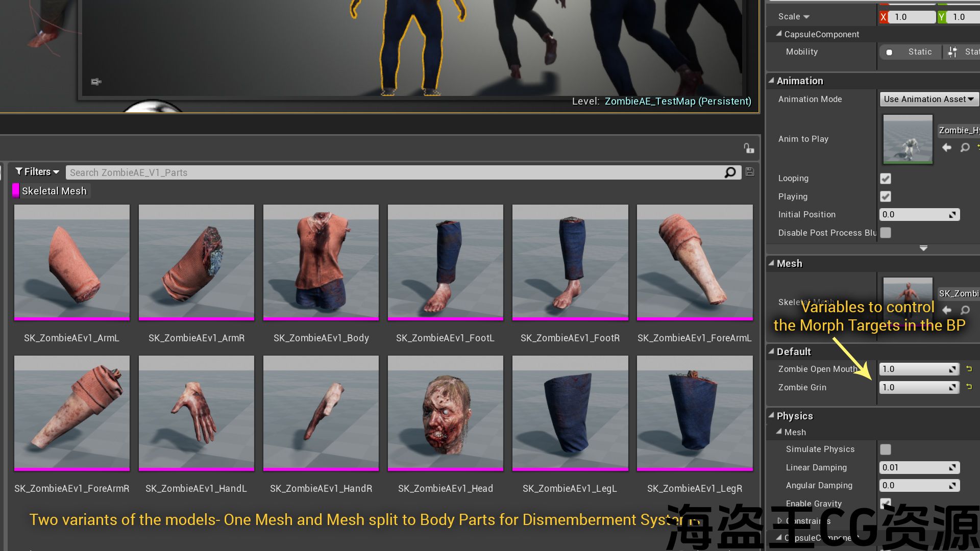Toggle the Looping checkbox
The height and width of the screenshot is (551, 980).
tap(886, 179)
